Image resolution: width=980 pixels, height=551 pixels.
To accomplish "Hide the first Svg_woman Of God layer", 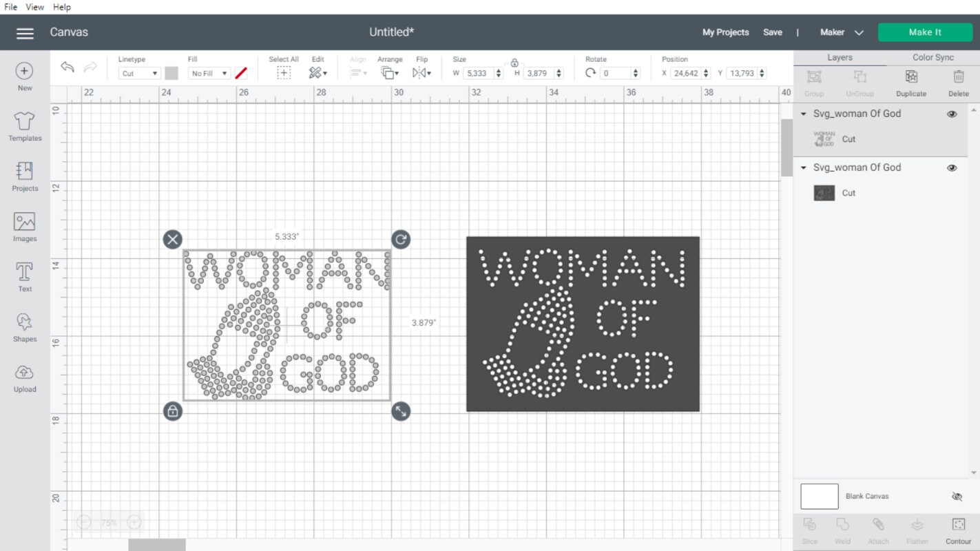I will point(952,114).
